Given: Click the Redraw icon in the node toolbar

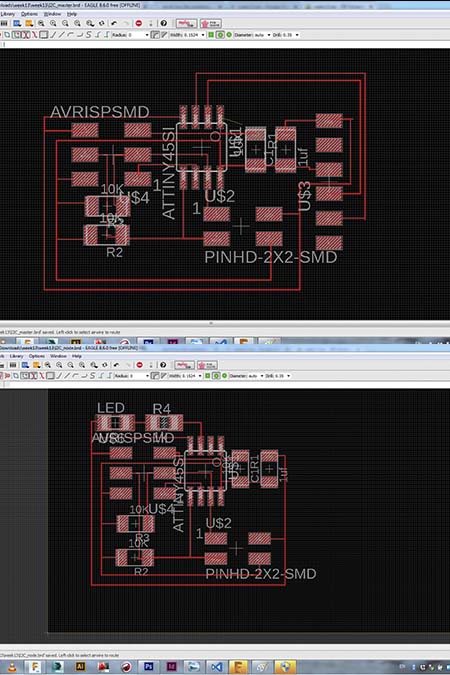Looking at the screenshot, I should pyautogui.click(x=105, y=365).
